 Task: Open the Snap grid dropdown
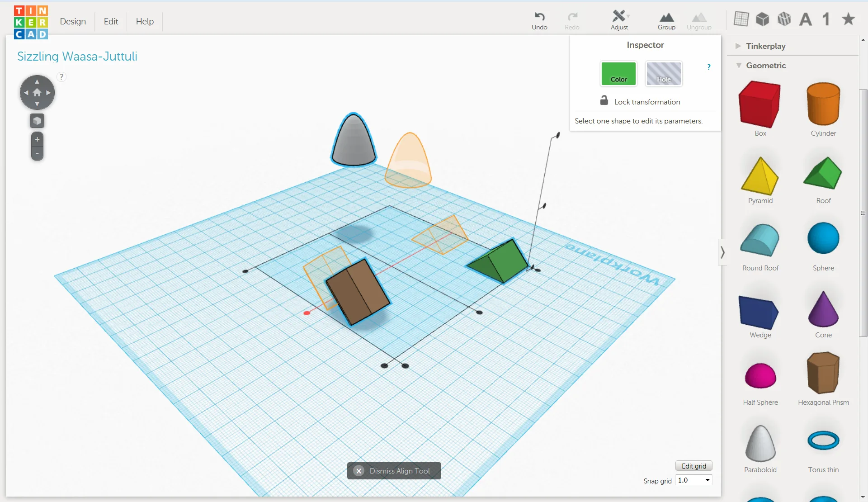694,480
